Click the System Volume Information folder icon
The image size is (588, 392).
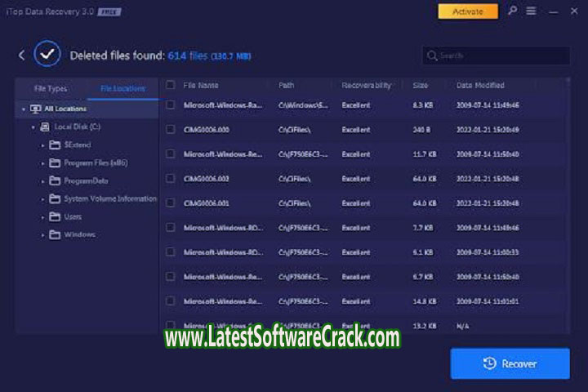point(55,198)
